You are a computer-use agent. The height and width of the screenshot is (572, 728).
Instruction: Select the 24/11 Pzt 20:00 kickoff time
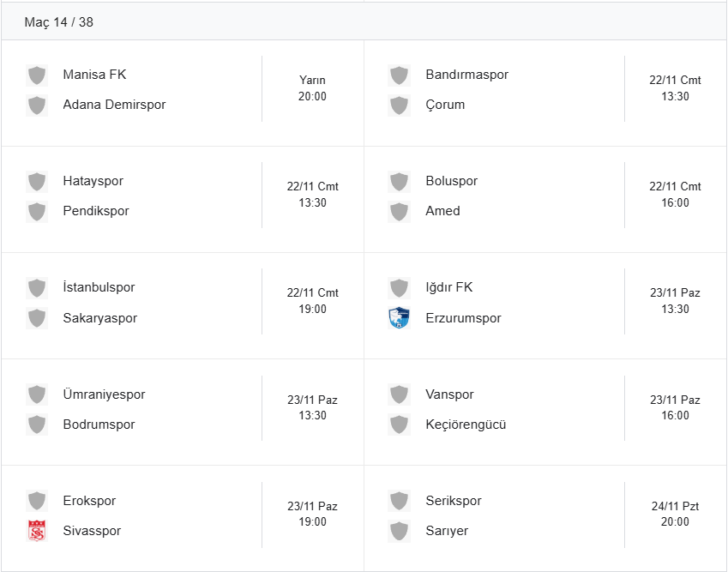[x=675, y=514]
